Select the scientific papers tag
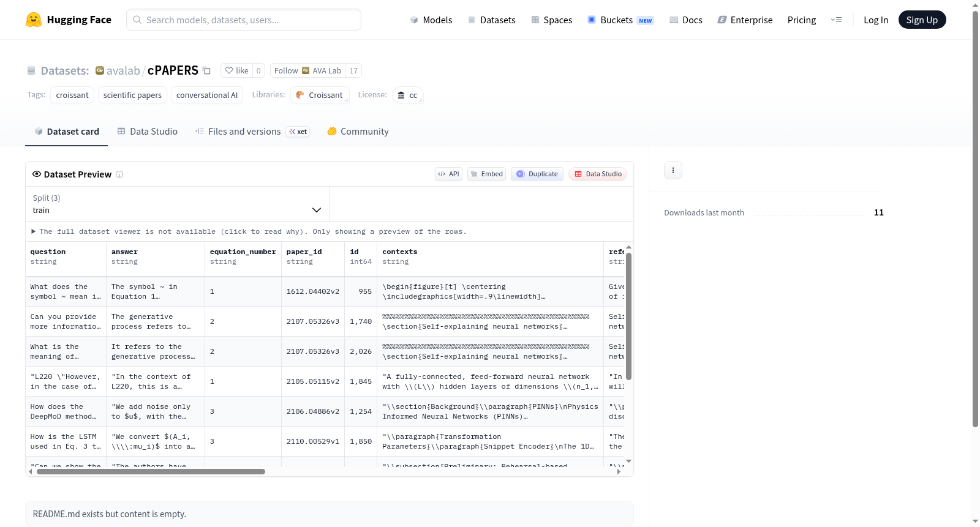This screenshot has width=980, height=527. pos(132,95)
